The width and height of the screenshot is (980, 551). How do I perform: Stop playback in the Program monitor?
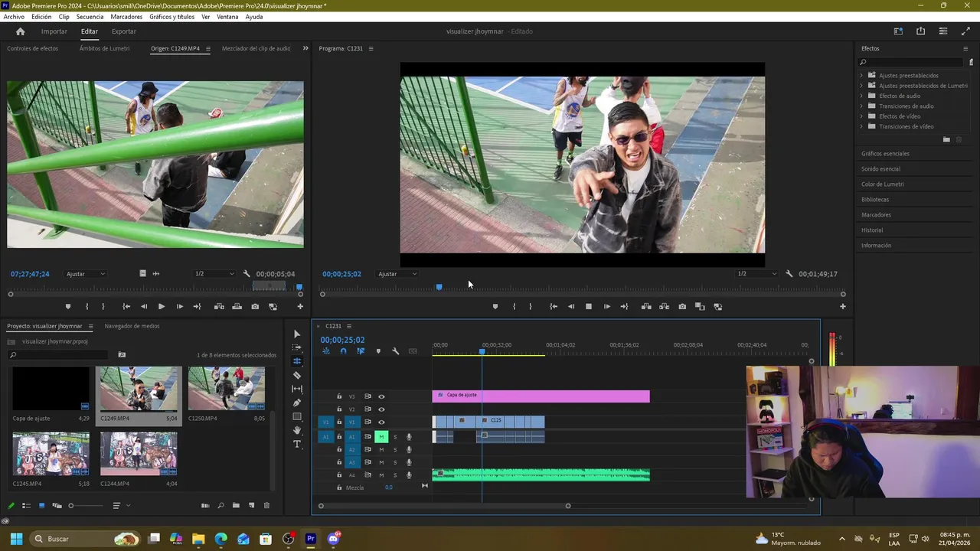pos(589,307)
